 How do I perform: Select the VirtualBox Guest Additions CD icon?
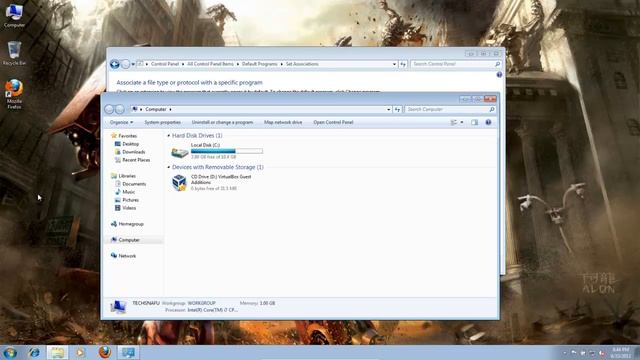tap(179, 182)
